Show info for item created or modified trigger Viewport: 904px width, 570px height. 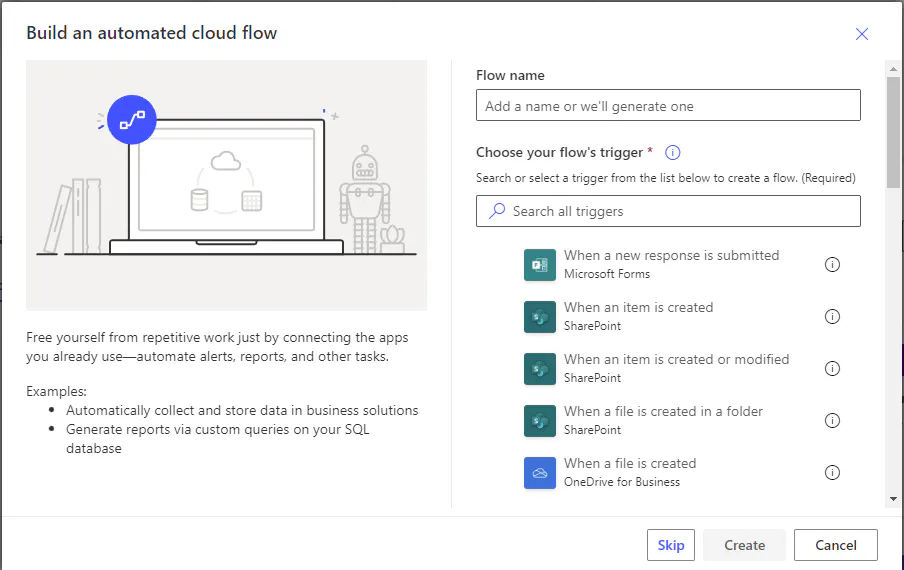coord(832,369)
